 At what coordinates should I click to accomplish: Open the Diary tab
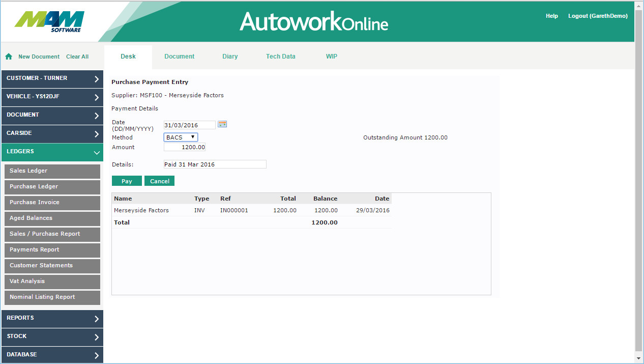[x=230, y=57]
